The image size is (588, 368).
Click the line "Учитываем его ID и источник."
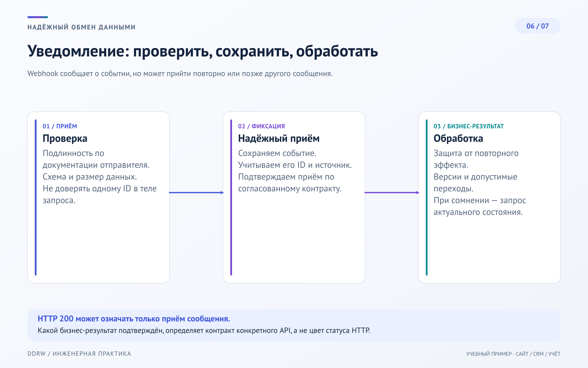[295, 165]
